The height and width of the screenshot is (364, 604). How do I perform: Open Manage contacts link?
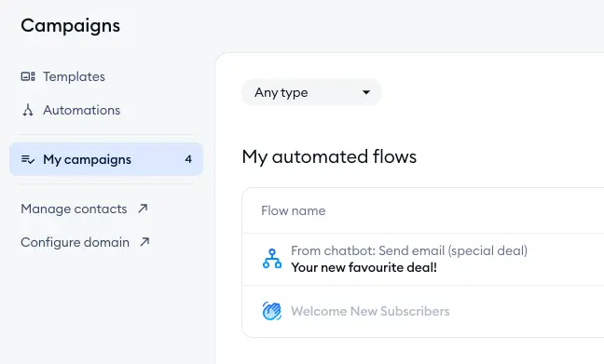pos(74,209)
